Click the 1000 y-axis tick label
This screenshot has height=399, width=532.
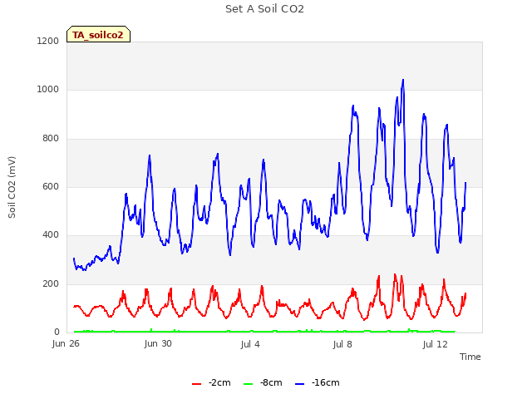point(48,89)
